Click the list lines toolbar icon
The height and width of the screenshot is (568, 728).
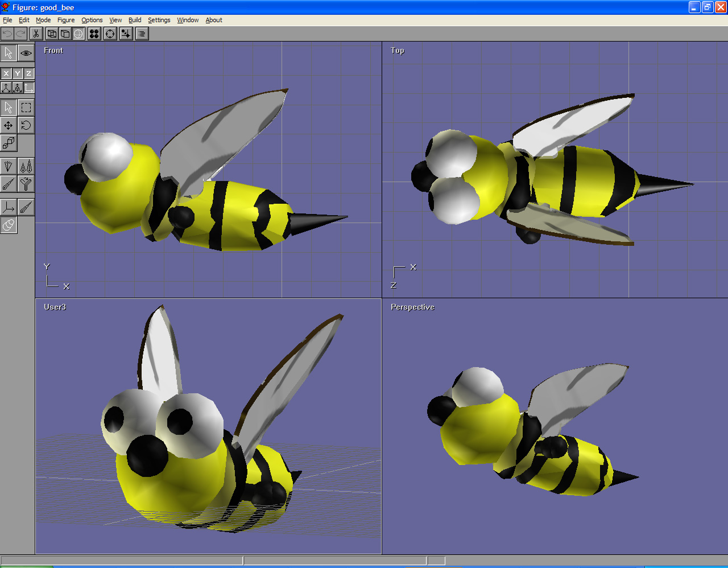(142, 34)
